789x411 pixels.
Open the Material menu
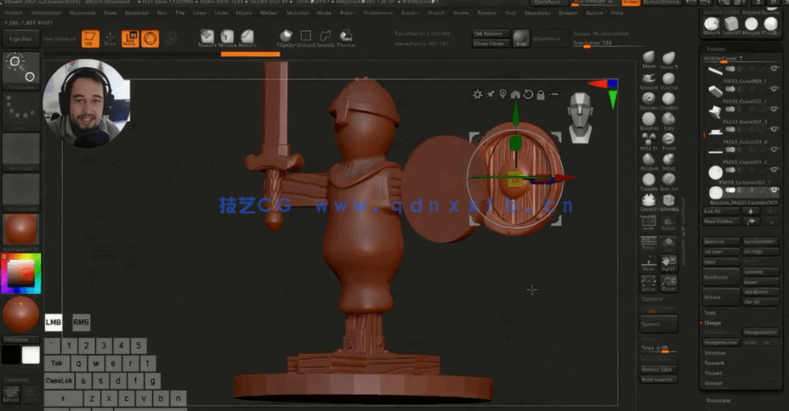point(297,13)
